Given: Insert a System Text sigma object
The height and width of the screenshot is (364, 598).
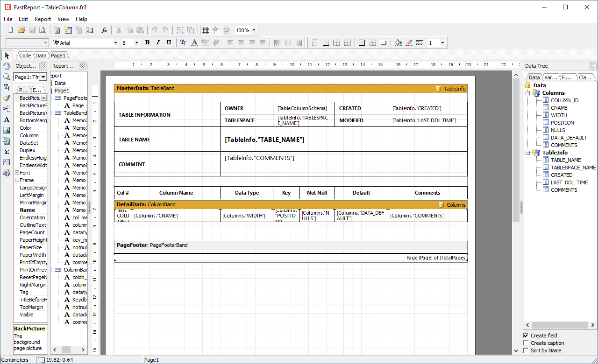Looking at the screenshot, I should pos(7,152).
